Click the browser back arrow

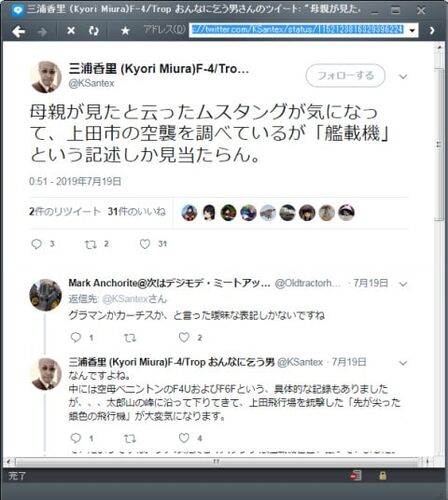pos(18,31)
